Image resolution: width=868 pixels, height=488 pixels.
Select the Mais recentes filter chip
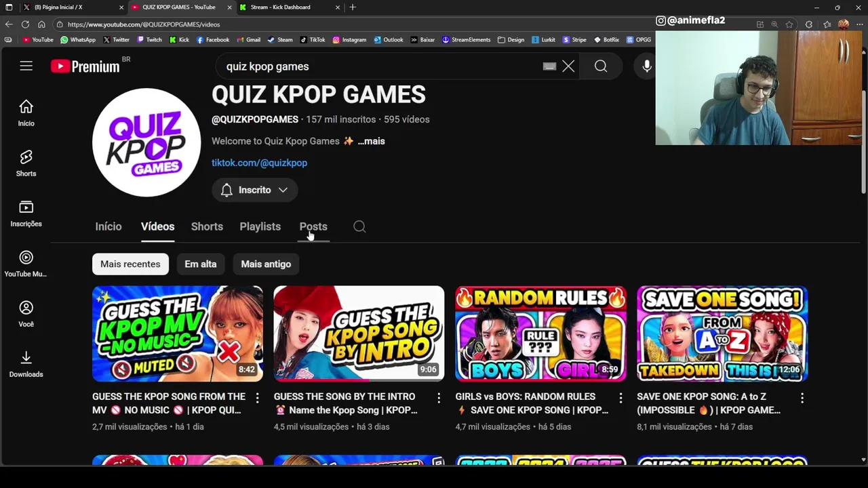click(130, 264)
